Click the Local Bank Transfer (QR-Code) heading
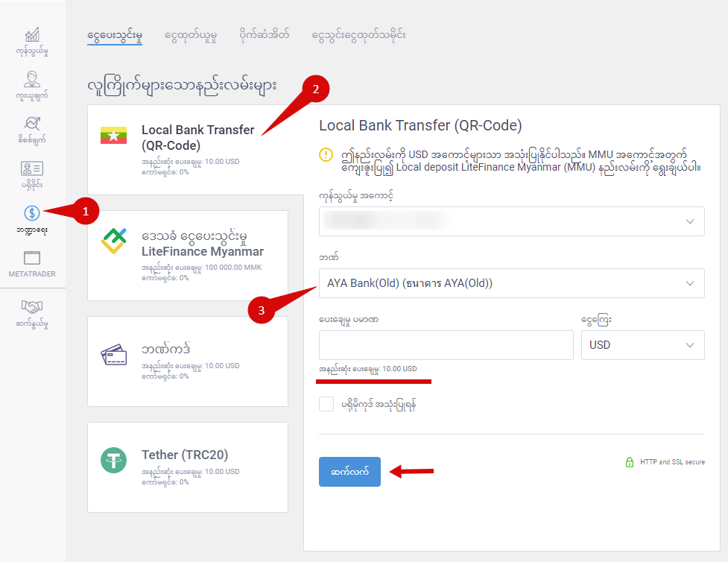728x562 pixels. tap(421, 125)
